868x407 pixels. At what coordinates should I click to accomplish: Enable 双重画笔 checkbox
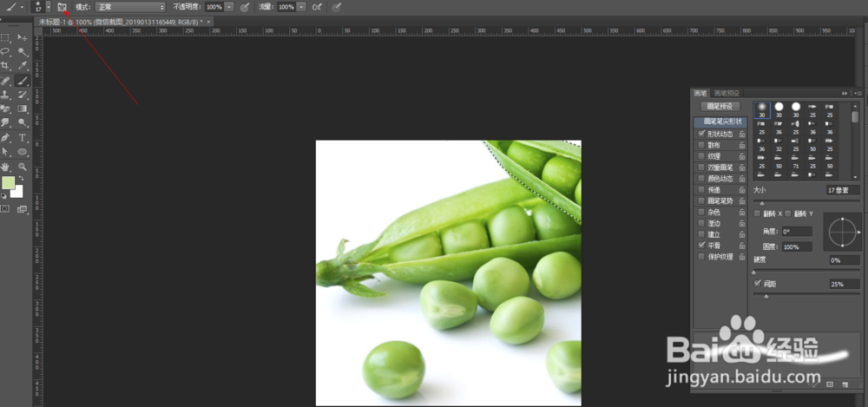701,167
